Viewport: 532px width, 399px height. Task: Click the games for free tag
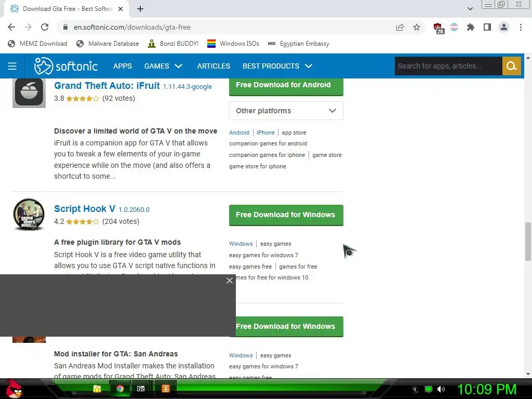[298, 267]
